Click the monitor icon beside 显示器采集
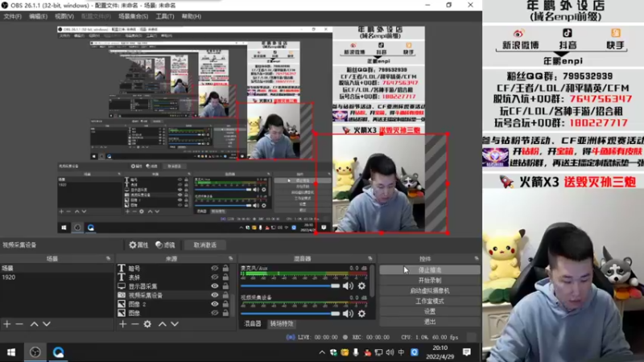 click(122, 286)
